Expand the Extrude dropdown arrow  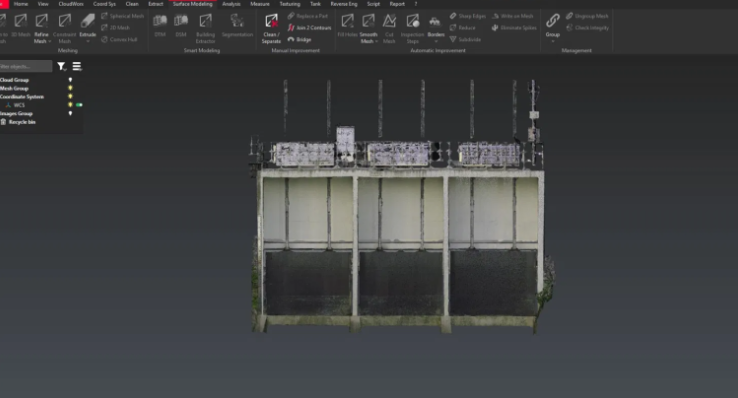[88, 41]
